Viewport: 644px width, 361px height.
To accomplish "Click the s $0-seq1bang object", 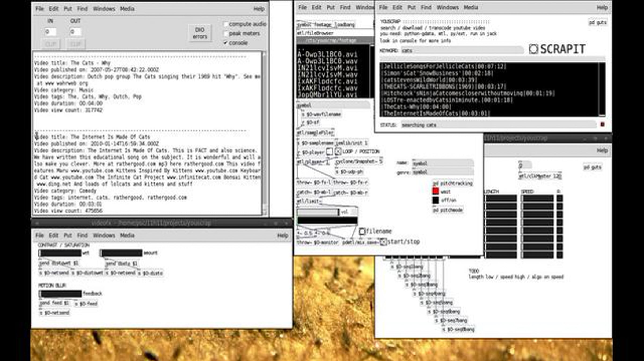I will 407,267.
